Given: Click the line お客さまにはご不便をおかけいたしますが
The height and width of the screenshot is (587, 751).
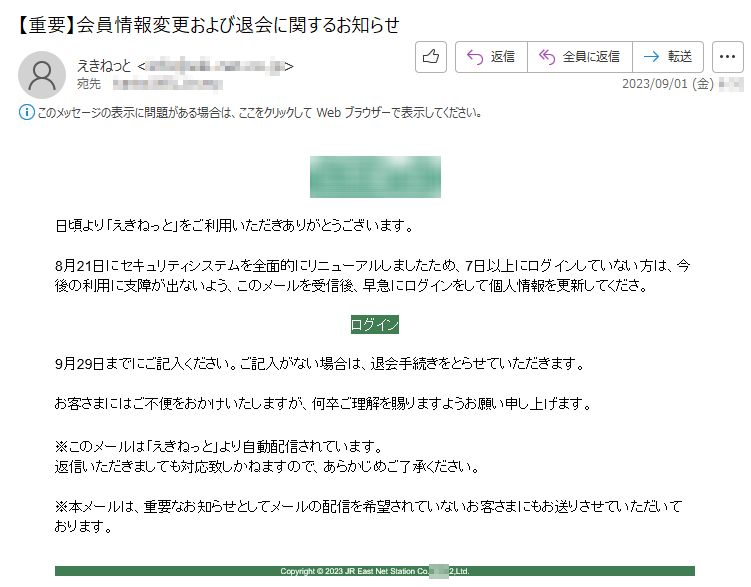Looking at the screenshot, I should pos(323,404).
